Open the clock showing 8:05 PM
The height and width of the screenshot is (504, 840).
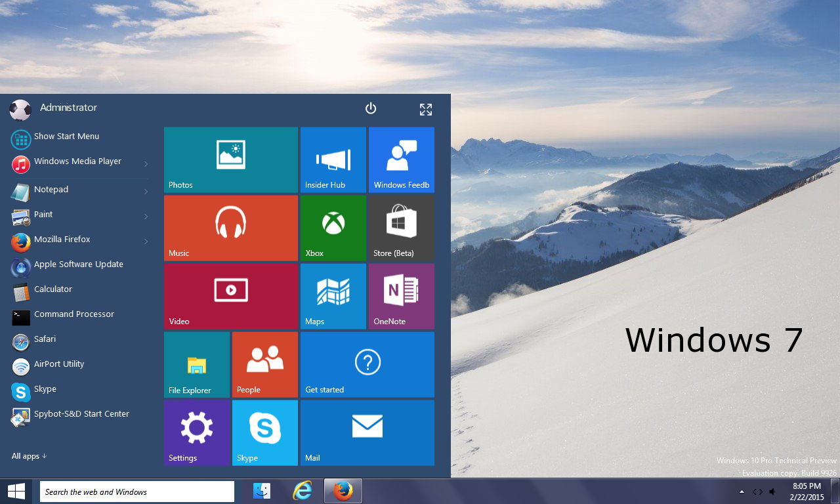807,492
